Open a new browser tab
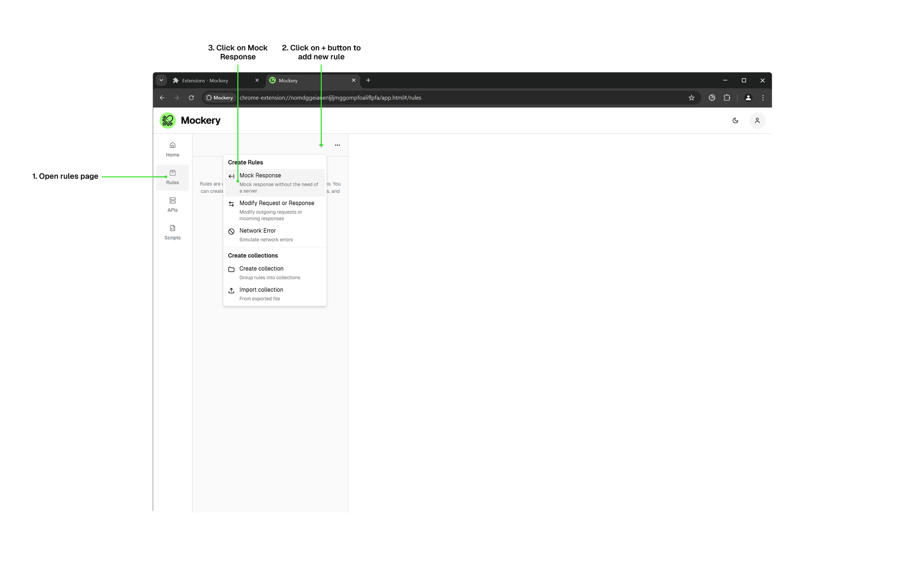Screen dimensions: 924x585 pyautogui.click(x=368, y=80)
